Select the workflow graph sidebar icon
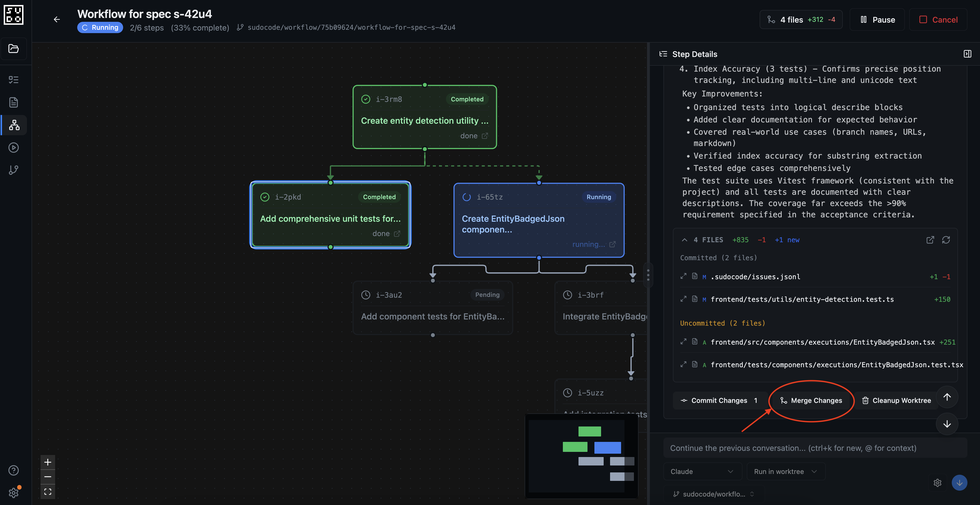980x505 pixels. 14,125
